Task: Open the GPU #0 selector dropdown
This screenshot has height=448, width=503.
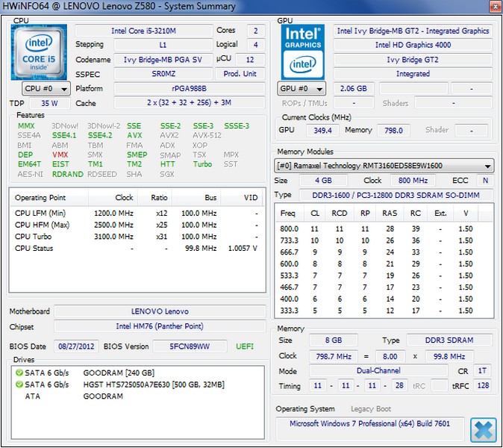Action: pos(302,89)
